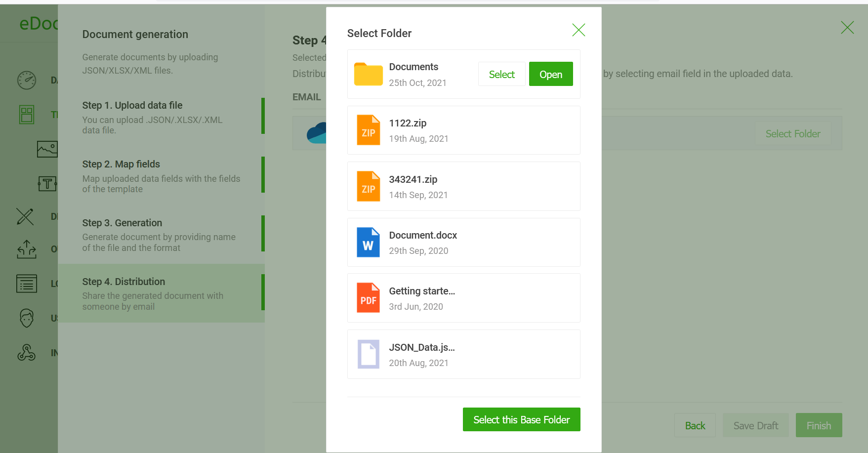
Task: Close the Select Folder dialog
Action: pos(579,30)
